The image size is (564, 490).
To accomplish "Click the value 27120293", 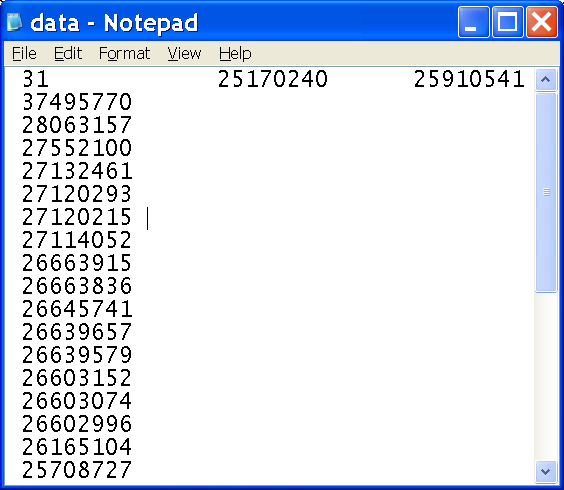I will [x=77, y=194].
